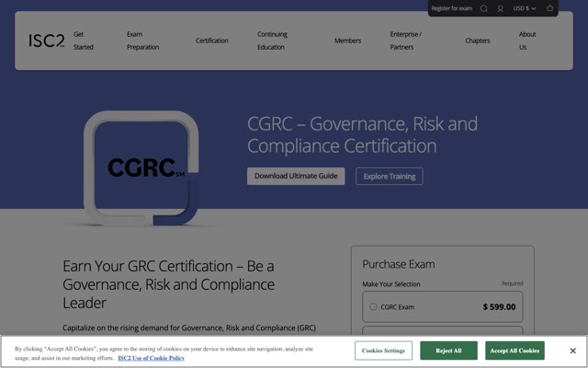Image resolution: width=588 pixels, height=368 pixels.
Task: Open the Chapters menu
Action: 478,40
